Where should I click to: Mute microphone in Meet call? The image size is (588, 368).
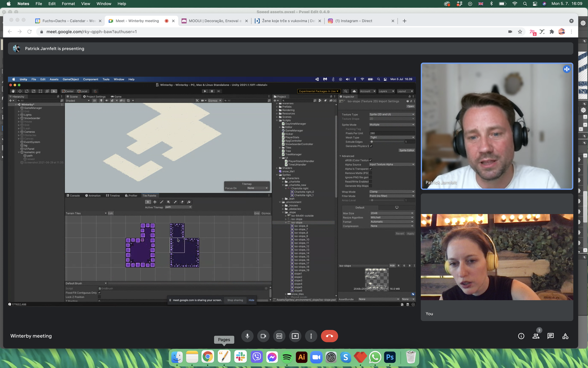coord(247,336)
